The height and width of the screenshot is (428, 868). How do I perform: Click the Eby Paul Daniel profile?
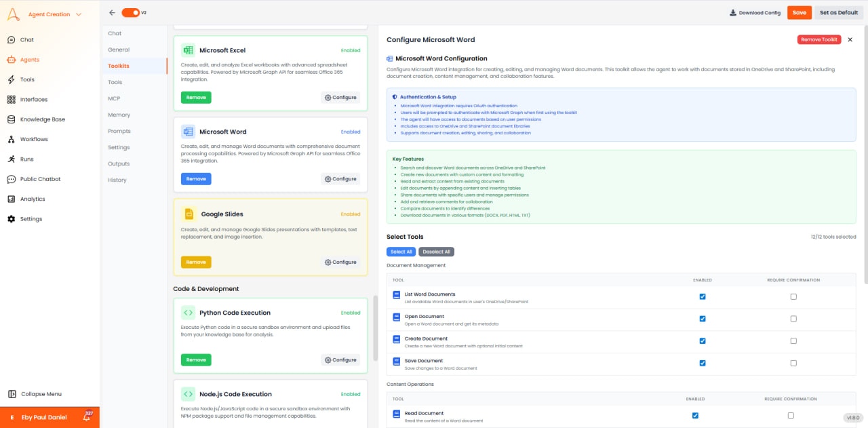click(x=43, y=417)
